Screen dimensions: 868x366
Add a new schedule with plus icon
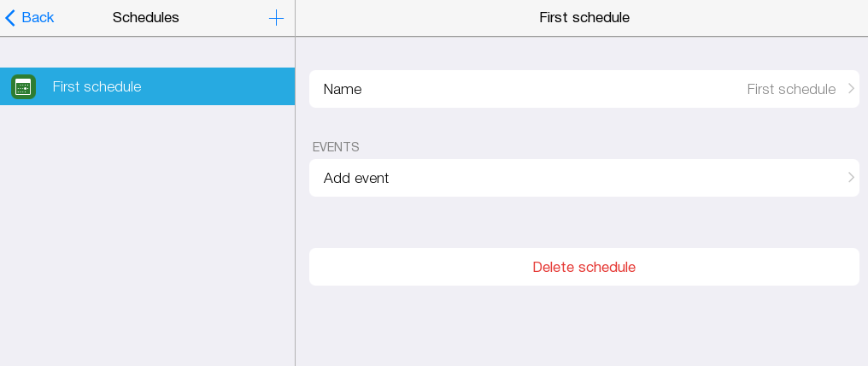click(276, 18)
